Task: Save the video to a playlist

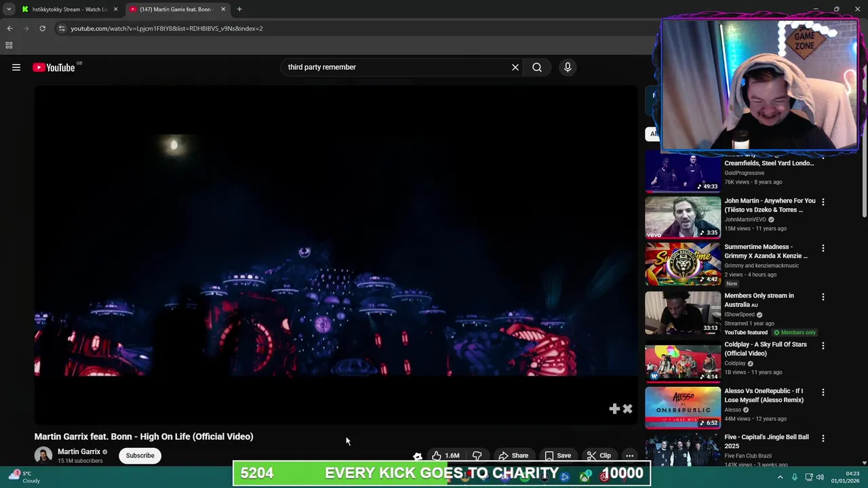Action: pyautogui.click(x=558, y=455)
